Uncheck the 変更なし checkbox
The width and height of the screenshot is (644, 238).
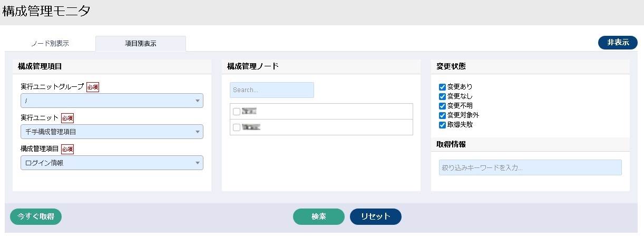pos(443,96)
